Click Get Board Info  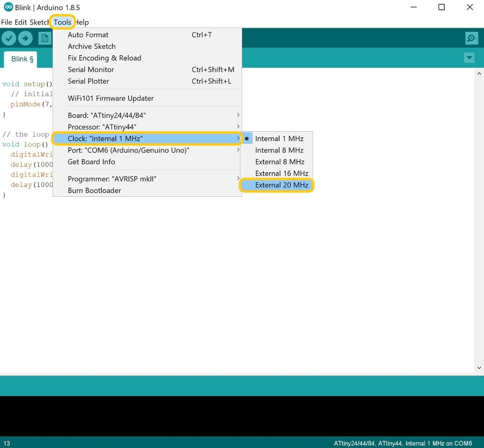147,162
